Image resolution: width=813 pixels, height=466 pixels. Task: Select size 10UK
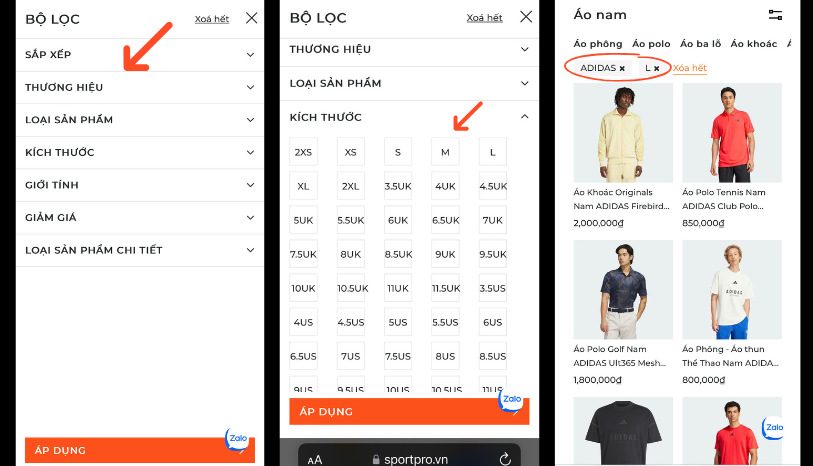303,288
